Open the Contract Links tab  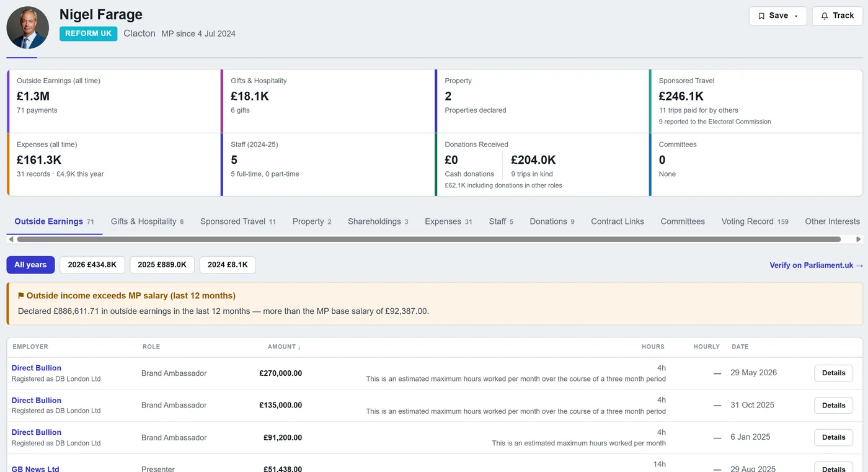[618, 221]
